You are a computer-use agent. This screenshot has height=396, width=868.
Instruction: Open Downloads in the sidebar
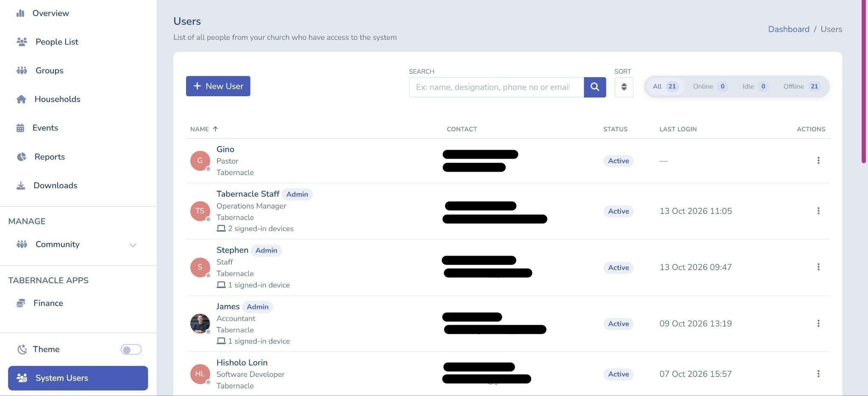coord(56,186)
